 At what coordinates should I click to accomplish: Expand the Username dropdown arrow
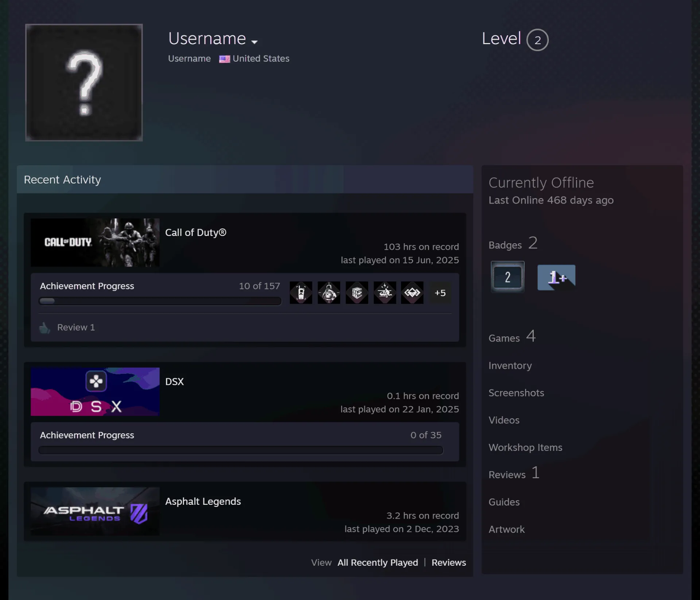(x=254, y=42)
